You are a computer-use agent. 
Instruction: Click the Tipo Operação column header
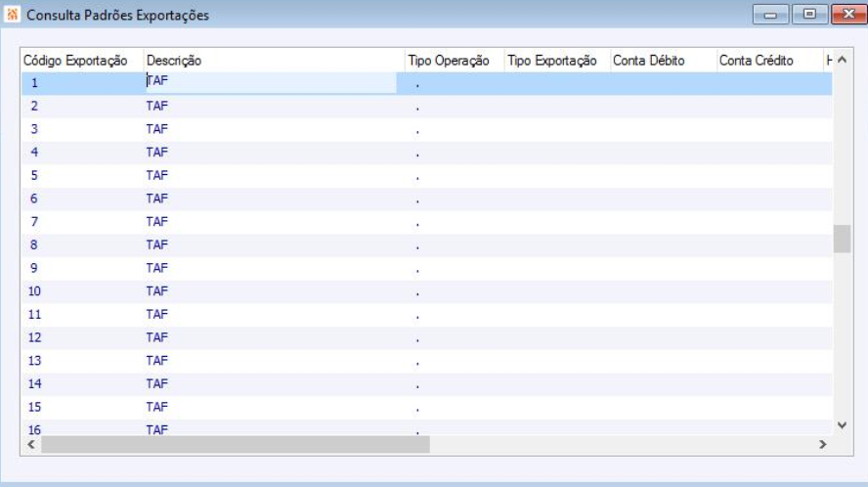[455, 61]
